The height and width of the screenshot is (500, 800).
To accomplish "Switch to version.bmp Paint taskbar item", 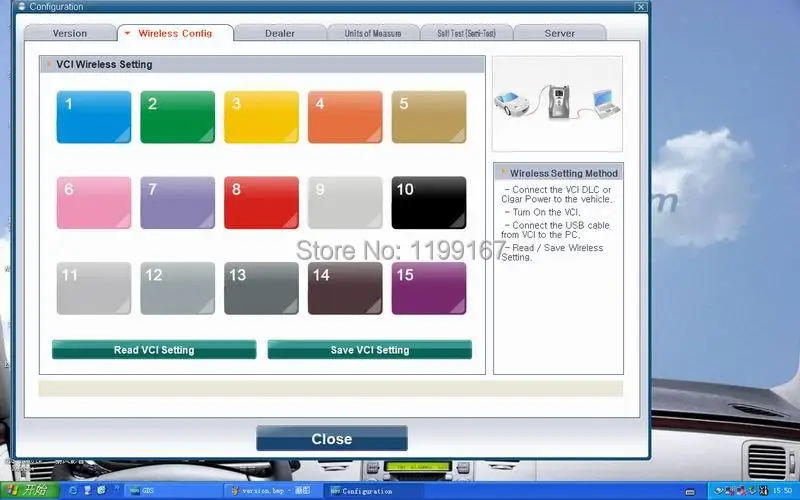I will [272, 491].
